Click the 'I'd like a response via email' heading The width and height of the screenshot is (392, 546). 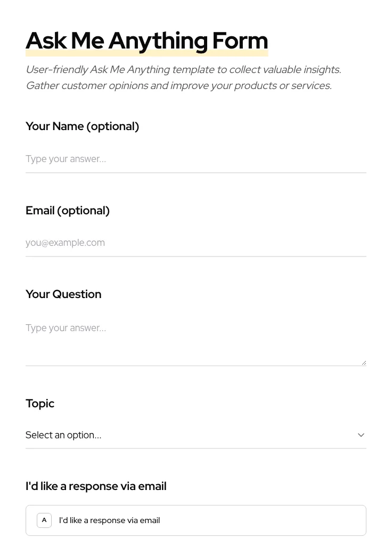point(96,486)
